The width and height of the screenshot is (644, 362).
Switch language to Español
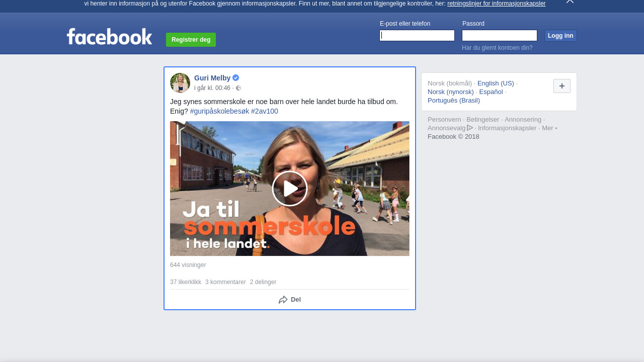pyautogui.click(x=491, y=92)
